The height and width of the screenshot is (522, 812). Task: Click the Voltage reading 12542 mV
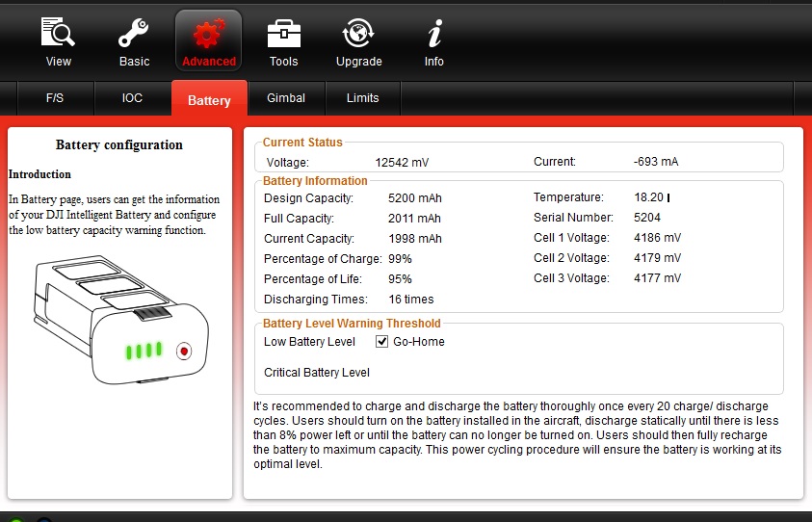tap(402, 162)
